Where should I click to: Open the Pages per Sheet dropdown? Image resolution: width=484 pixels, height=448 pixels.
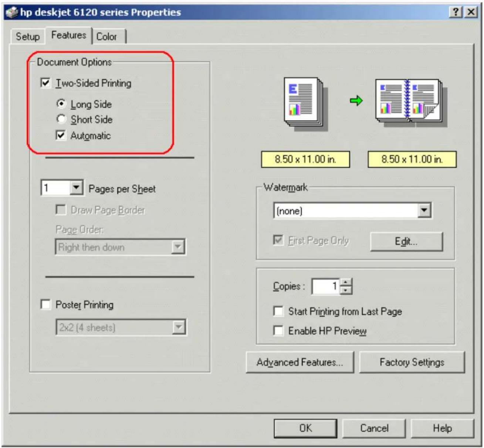click(76, 188)
